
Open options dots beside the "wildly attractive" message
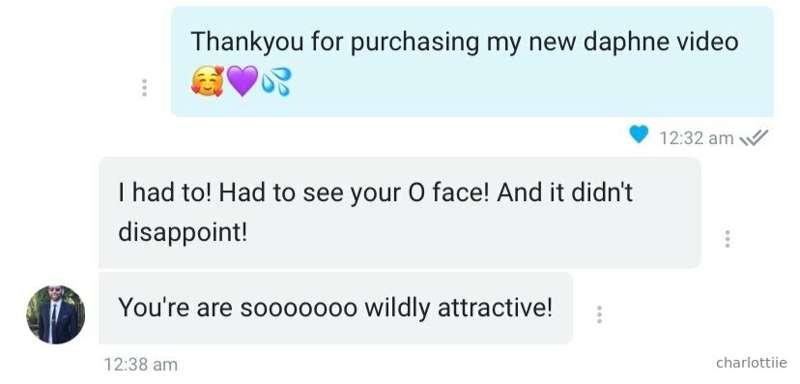click(599, 315)
